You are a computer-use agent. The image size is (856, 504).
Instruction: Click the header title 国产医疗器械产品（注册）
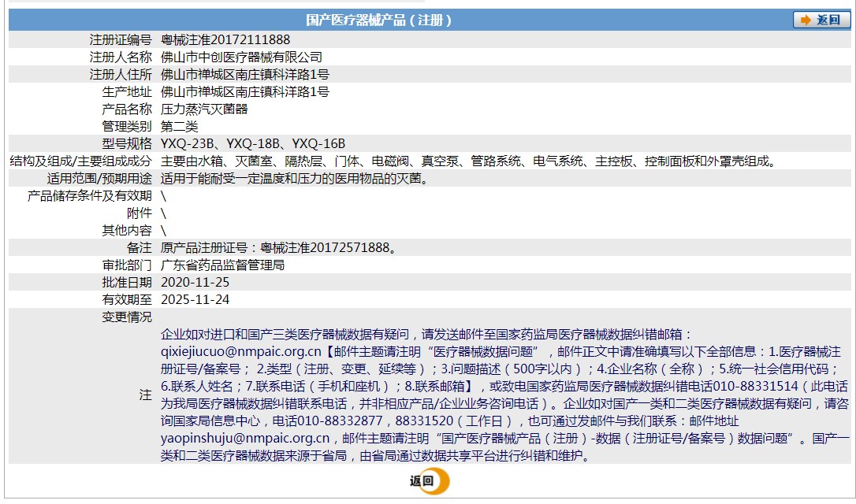(x=379, y=20)
